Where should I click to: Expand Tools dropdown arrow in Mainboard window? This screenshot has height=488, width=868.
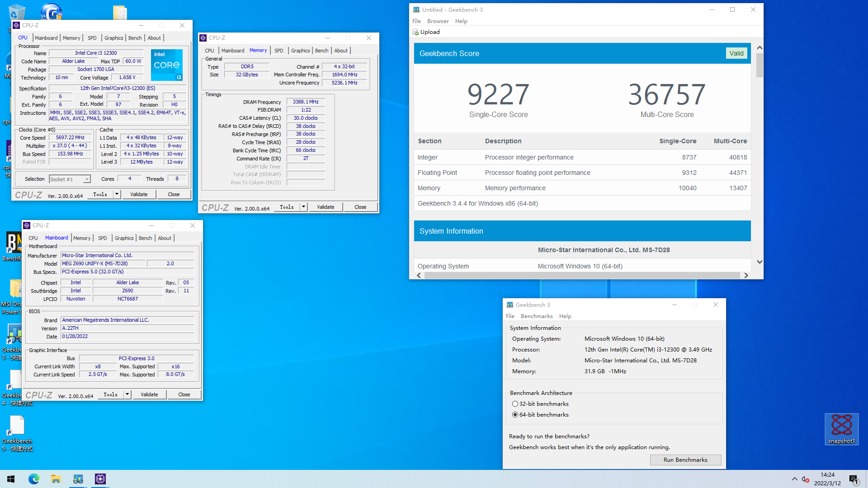point(127,394)
